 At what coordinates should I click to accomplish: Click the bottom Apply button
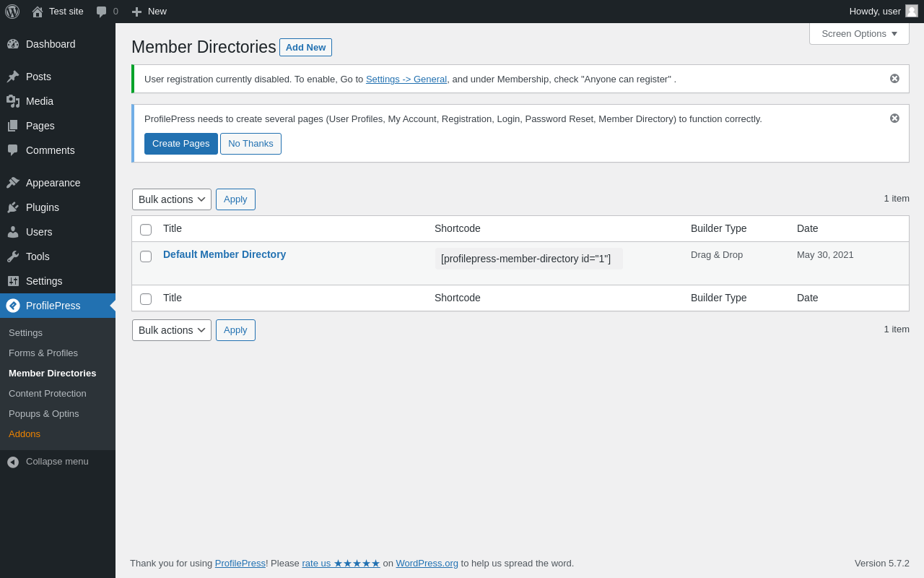coord(235,330)
